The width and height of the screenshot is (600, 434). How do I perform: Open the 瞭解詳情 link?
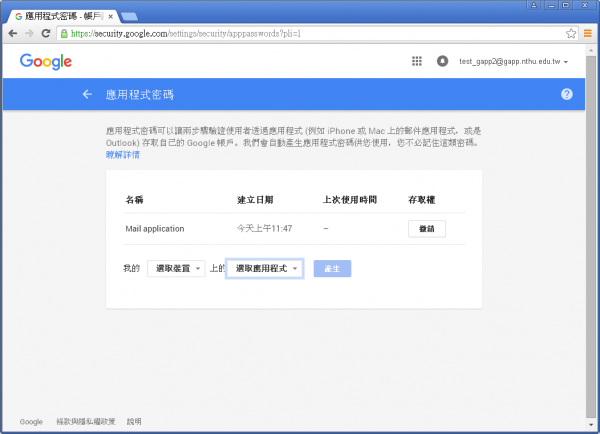tap(123, 156)
